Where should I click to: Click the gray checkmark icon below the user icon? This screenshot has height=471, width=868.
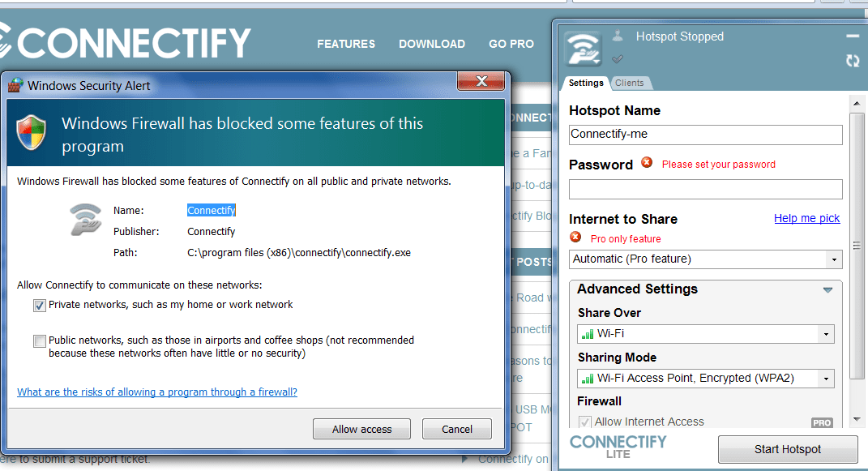click(618, 58)
